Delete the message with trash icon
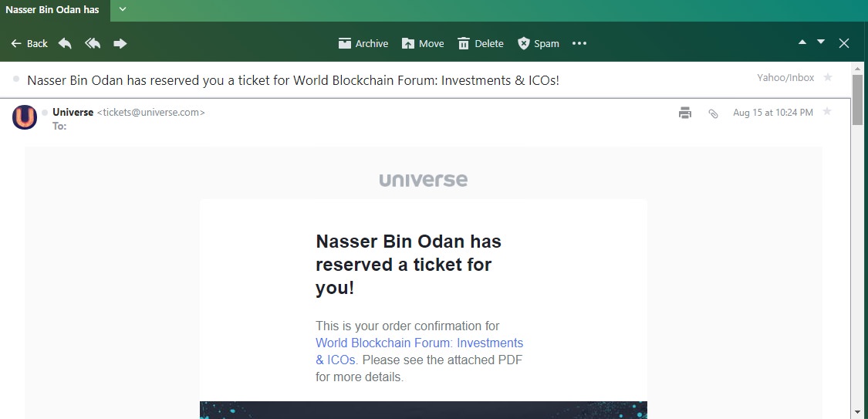The image size is (868, 419). tap(481, 43)
